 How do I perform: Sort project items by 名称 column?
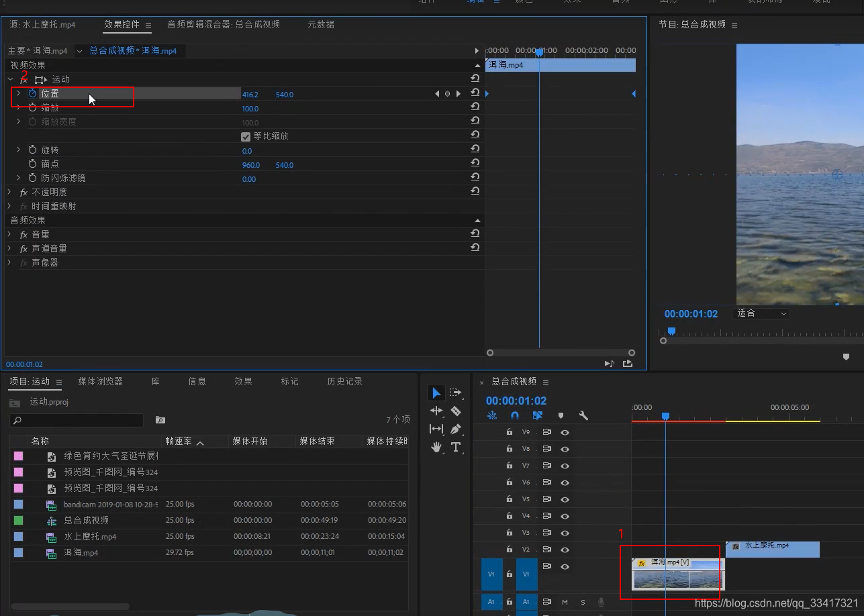pyautogui.click(x=40, y=441)
